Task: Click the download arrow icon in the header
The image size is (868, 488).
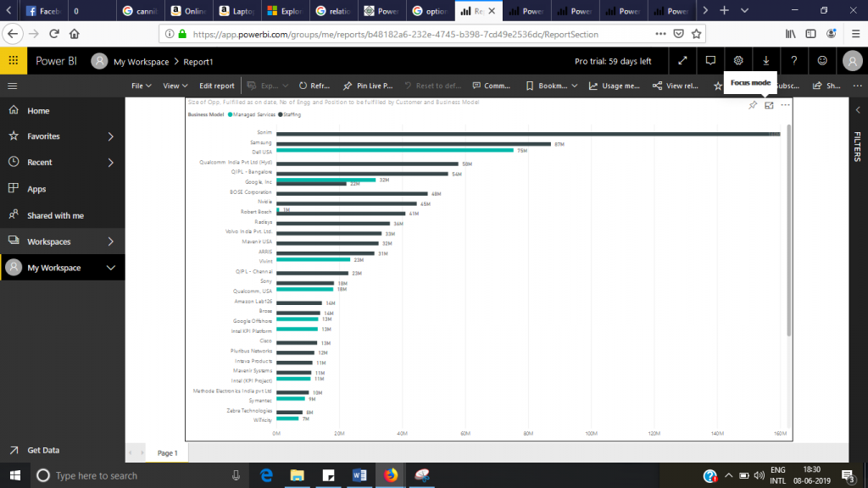Action: (766, 61)
